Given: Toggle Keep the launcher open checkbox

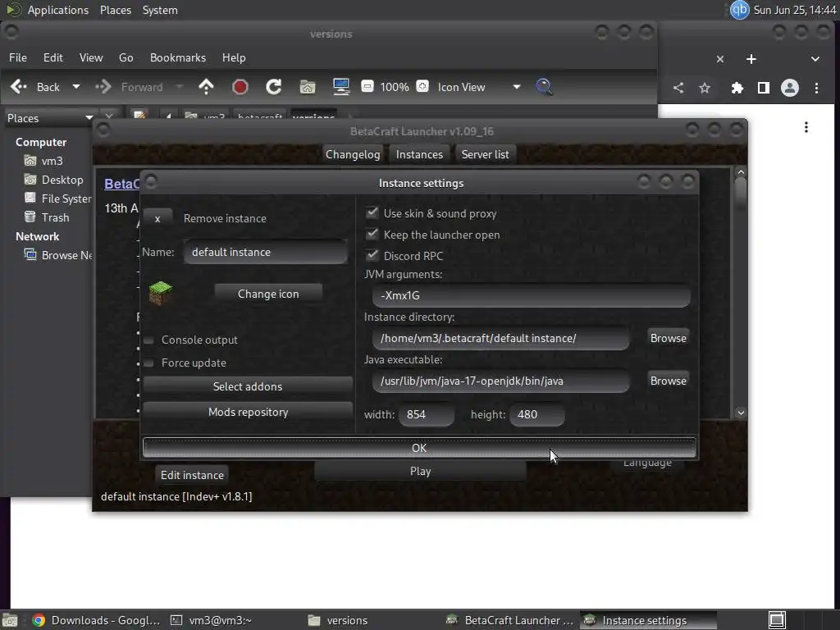Looking at the screenshot, I should coord(372,234).
